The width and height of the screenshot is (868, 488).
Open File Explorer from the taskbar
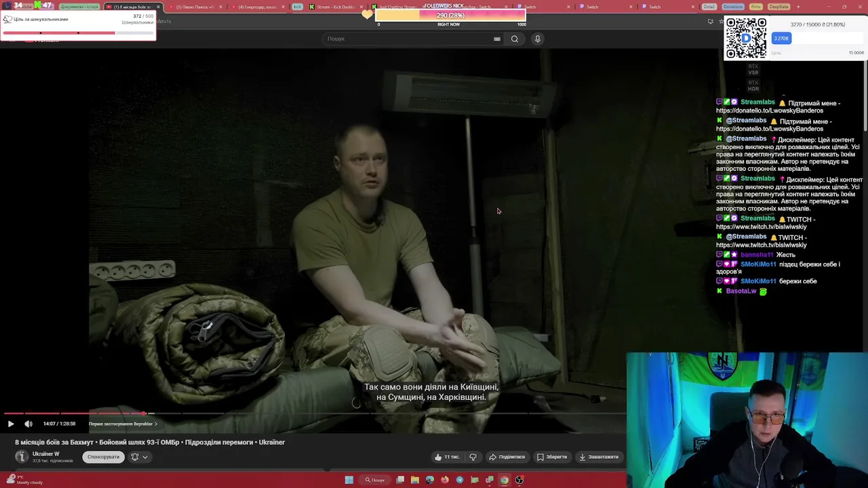click(x=415, y=480)
